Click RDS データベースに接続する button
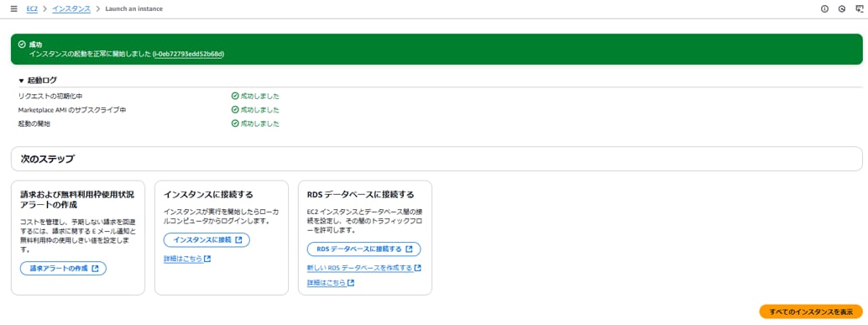The height and width of the screenshot is (325, 868). [363, 249]
